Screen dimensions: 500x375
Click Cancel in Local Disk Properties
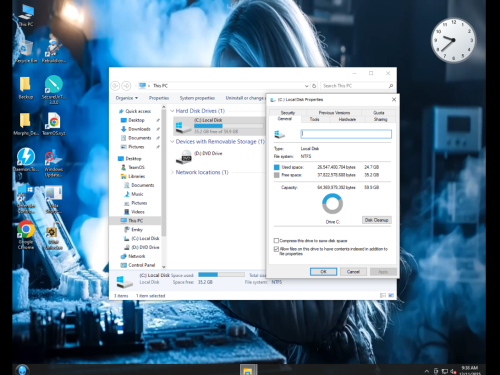click(x=353, y=272)
